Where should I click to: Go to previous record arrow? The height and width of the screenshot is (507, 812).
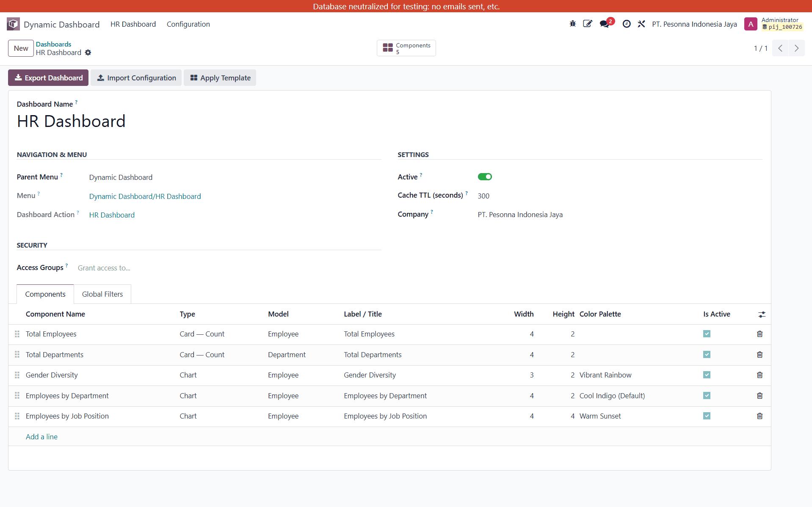tap(780, 48)
